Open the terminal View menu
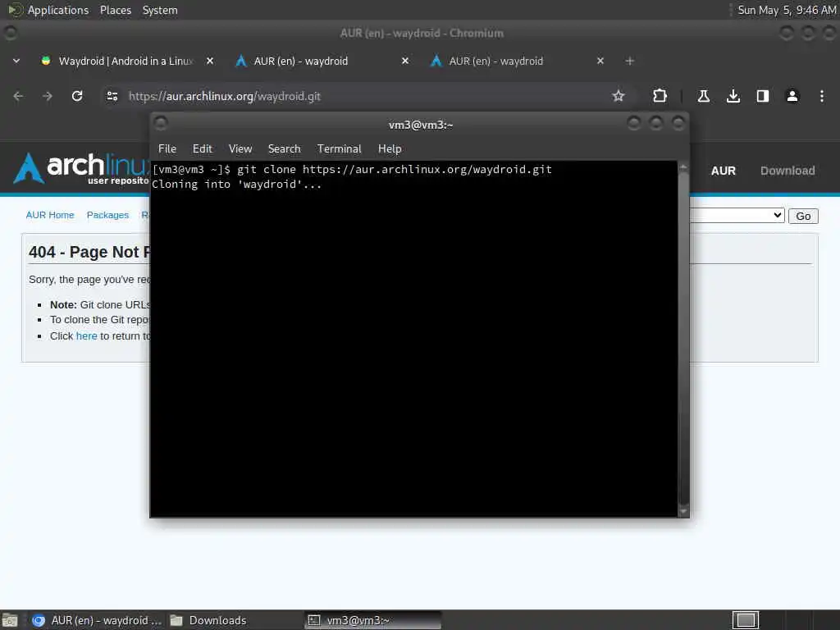 240,148
